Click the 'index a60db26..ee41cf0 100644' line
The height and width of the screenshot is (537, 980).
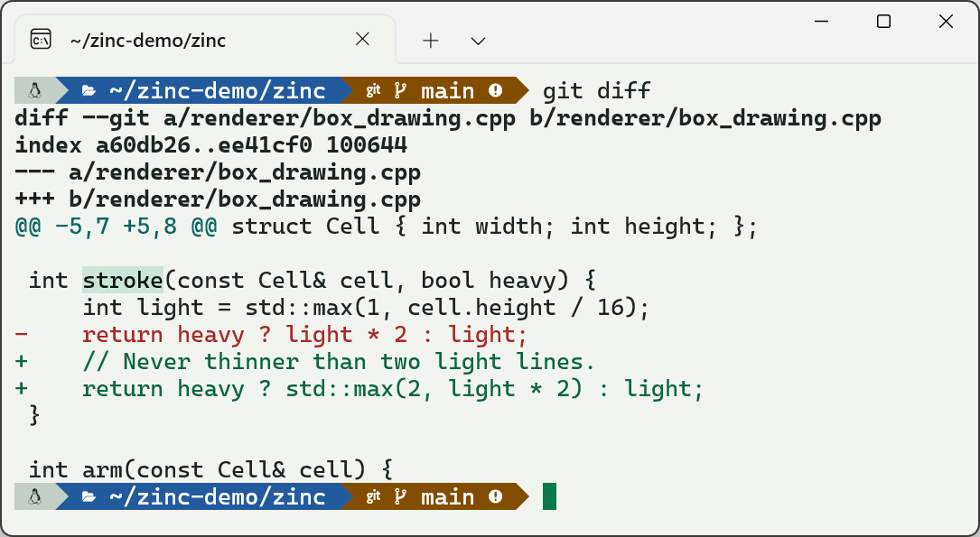coord(210,145)
